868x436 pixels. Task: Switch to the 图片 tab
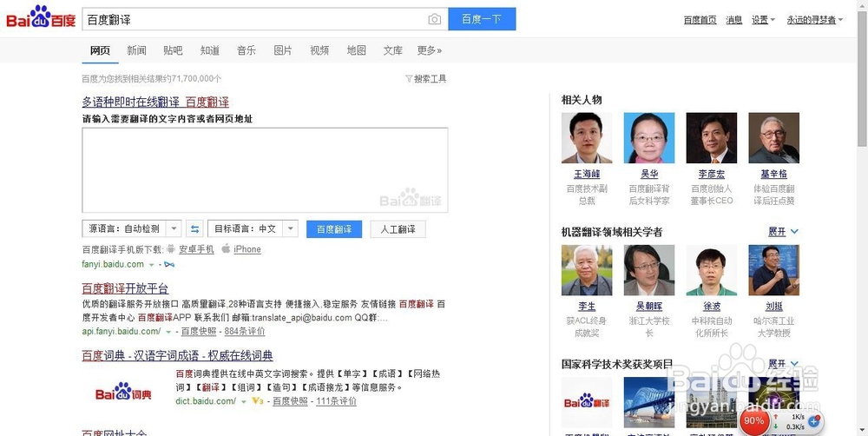(283, 50)
